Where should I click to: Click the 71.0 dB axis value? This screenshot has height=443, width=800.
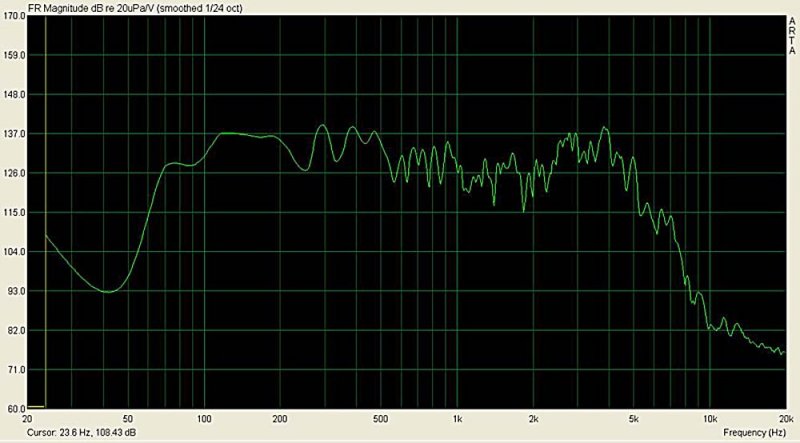pyautogui.click(x=16, y=369)
